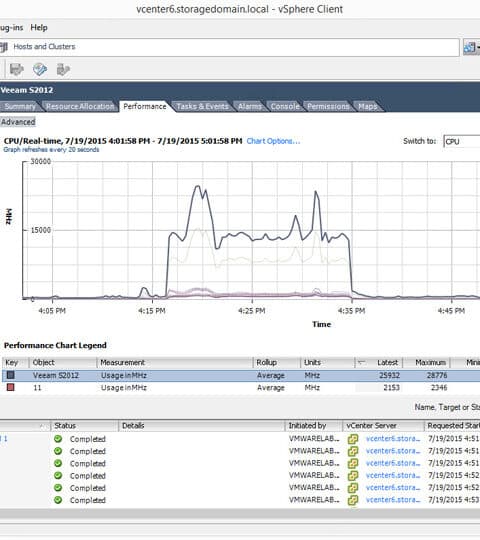Click the Hosts and Clusters address field
480x540 pixels.
pos(230,47)
